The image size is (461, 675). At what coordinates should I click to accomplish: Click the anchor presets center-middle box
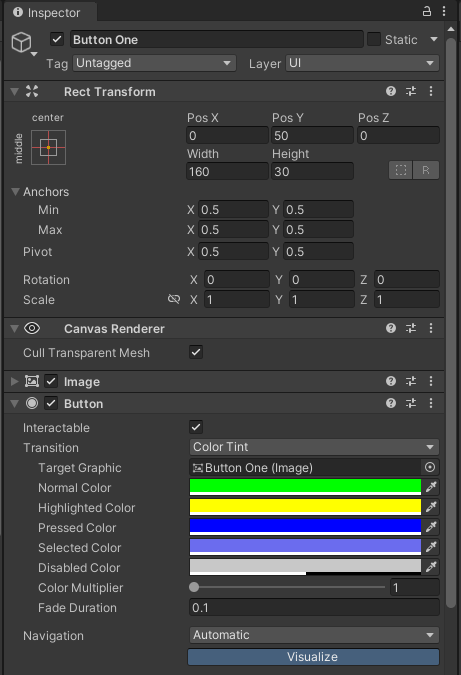(x=49, y=148)
